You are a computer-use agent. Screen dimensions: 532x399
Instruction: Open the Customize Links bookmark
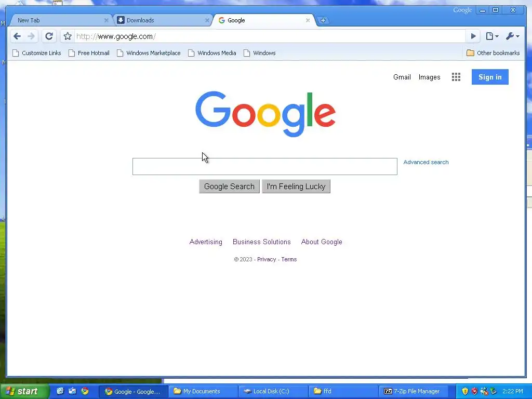click(37, 53)
